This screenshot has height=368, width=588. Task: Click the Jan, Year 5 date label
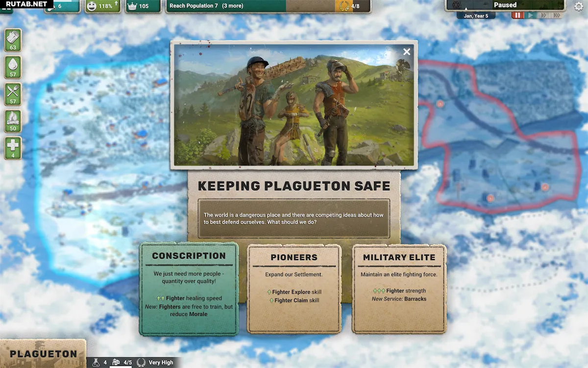(476, 16)
